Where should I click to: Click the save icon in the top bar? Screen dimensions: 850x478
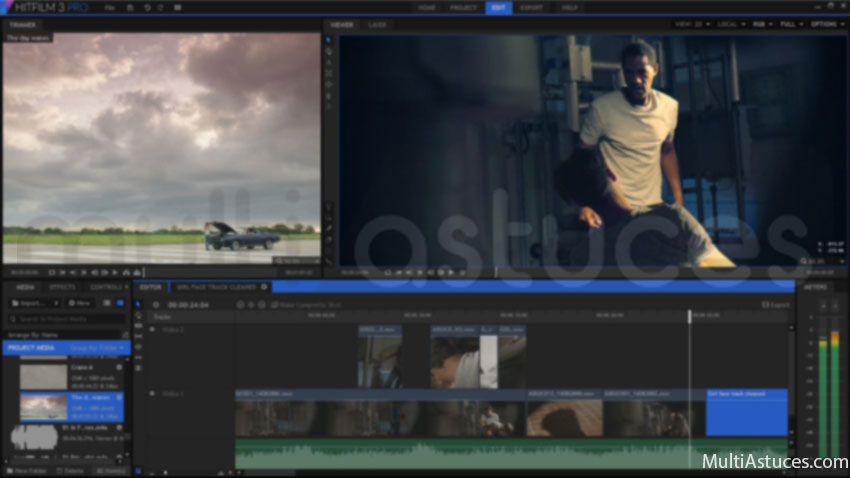pos(129,7)
